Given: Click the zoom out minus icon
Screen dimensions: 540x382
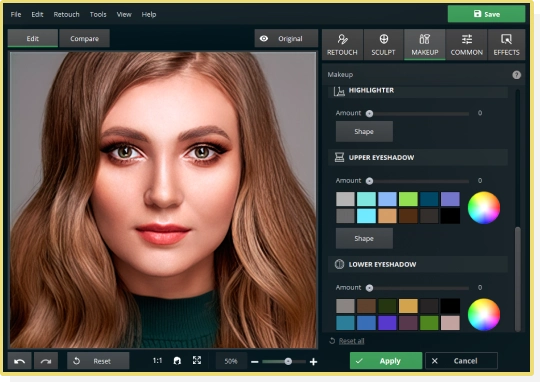Looking at the screenshot, I should coord(255,362).
